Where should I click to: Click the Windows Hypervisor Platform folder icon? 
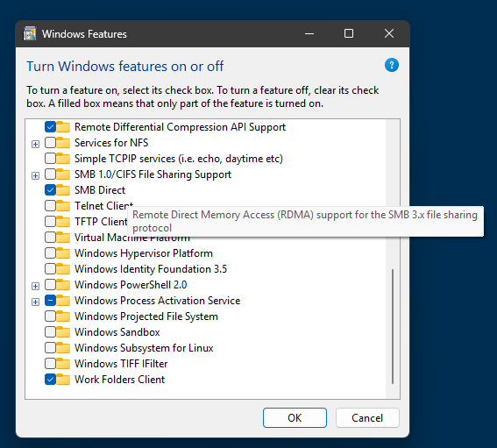coord(63,253)
